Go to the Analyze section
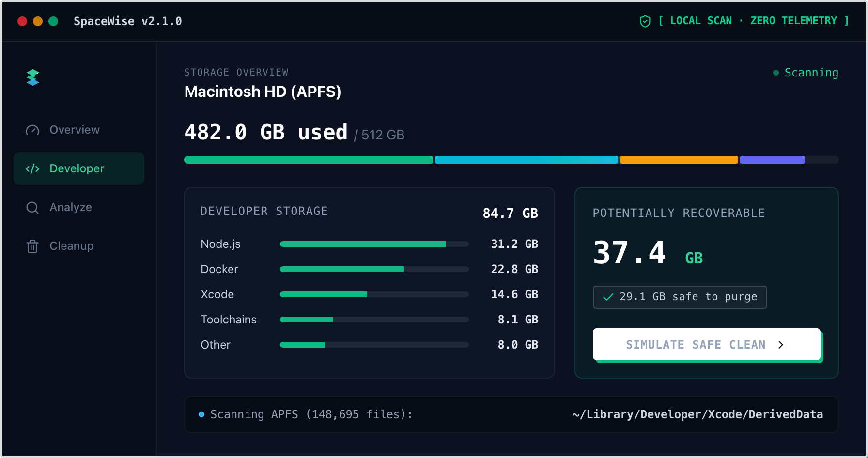 pyautogui.click(x=79, y=207)
